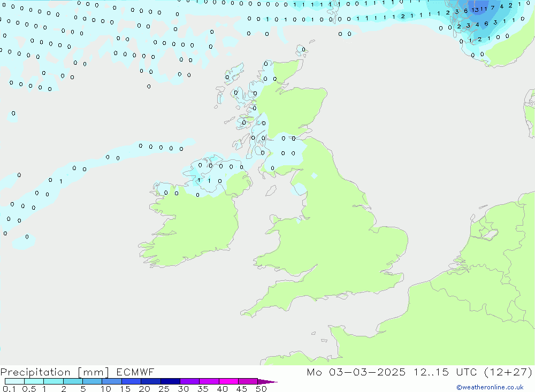The image size is (535, 392).
Task: Select the purple swatch between 30 and 35
Action: [190, 381]
